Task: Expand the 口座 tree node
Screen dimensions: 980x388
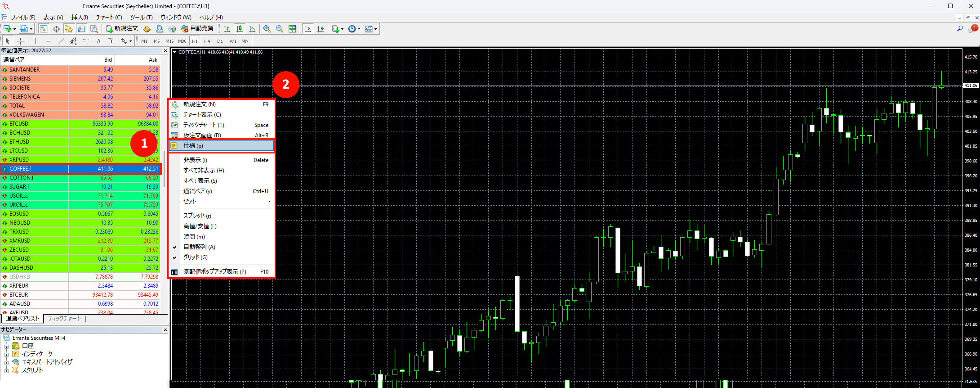Action: (6, 346)
